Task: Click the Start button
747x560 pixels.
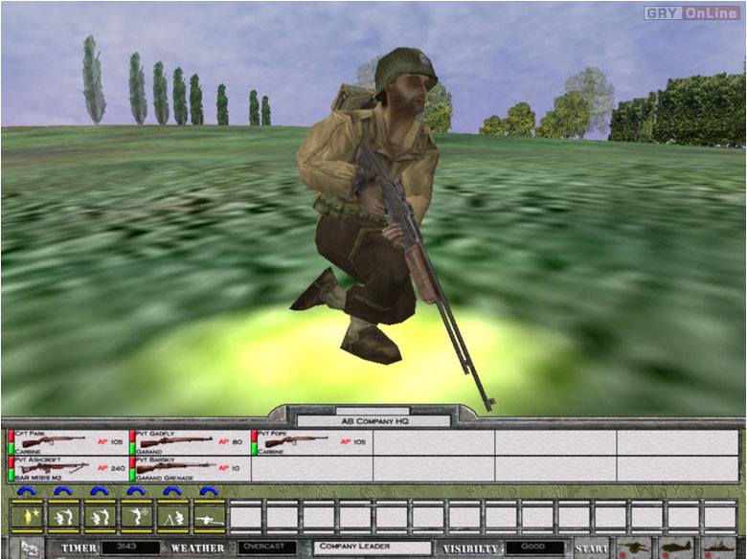Action: (591, 549)
